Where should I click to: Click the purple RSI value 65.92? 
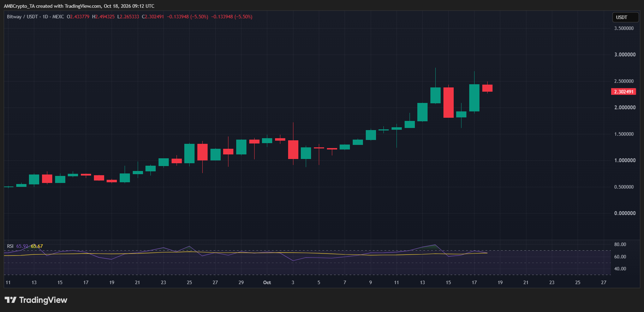click(22, 246)
